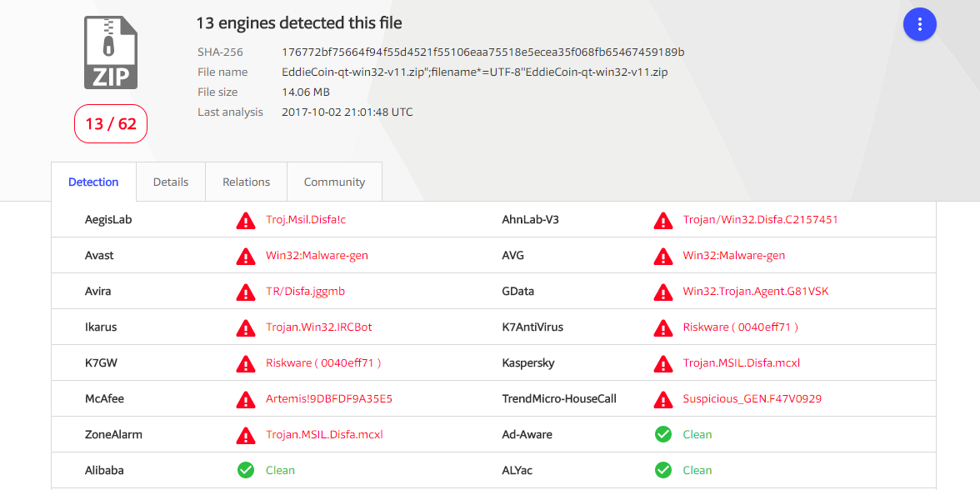Viewport: 980px width, 490px height.
Task: Open the Relations tab
Action: (x=247, y=182)
